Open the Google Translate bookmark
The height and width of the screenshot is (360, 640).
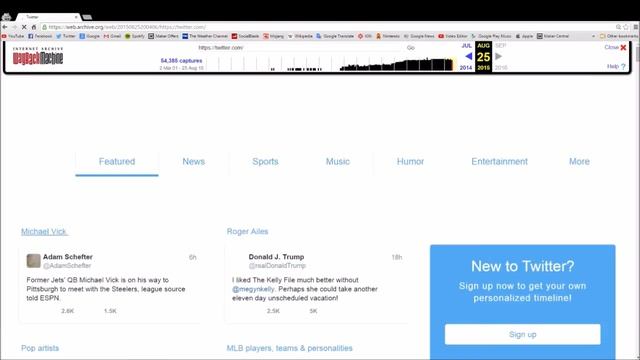(x=335, y=36)
